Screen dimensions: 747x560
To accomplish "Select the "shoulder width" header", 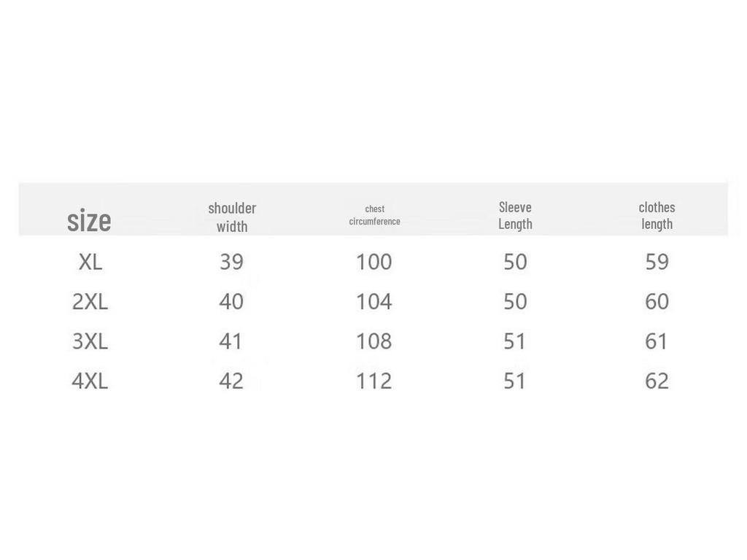I will (x=232, y=217).
